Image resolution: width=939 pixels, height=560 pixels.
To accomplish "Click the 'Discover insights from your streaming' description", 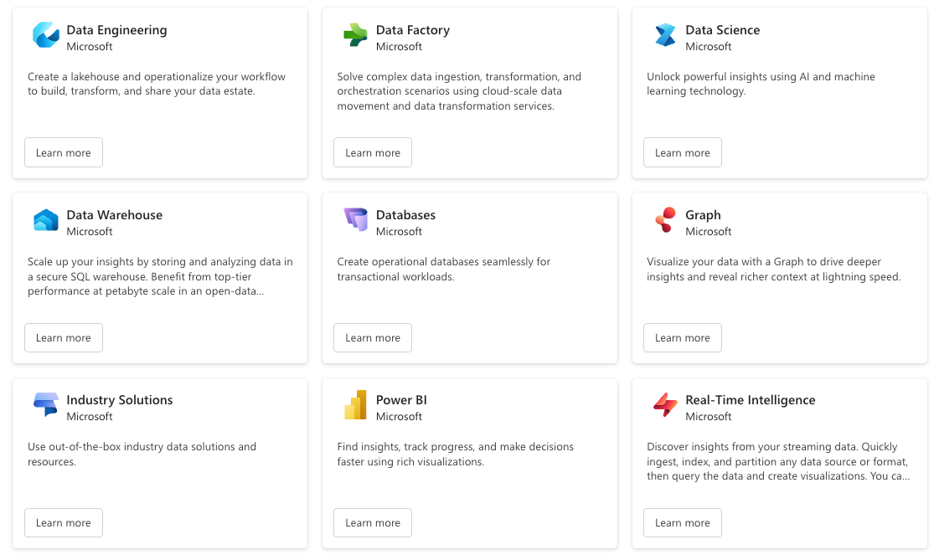I will click(x=778, y=461).
